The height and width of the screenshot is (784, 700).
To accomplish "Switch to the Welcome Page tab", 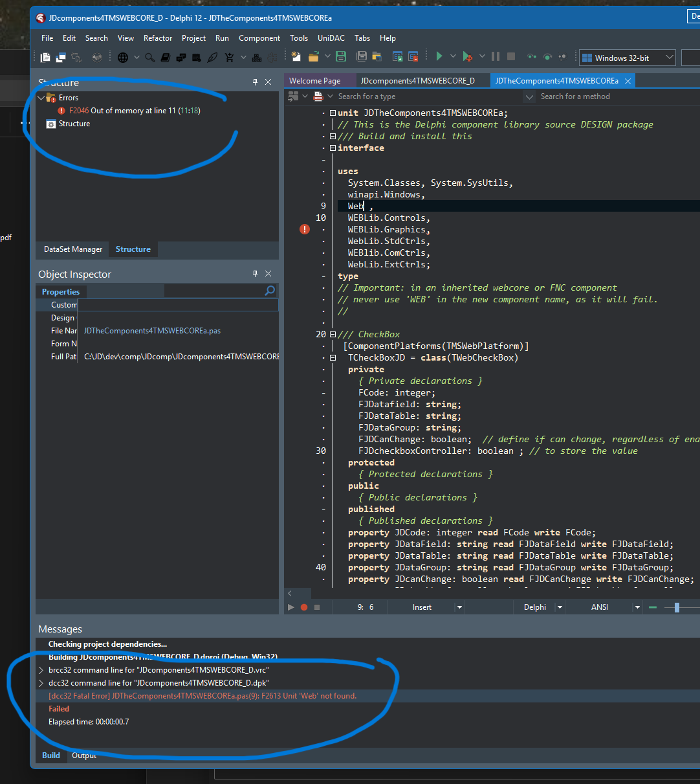I will click(314, 81).
